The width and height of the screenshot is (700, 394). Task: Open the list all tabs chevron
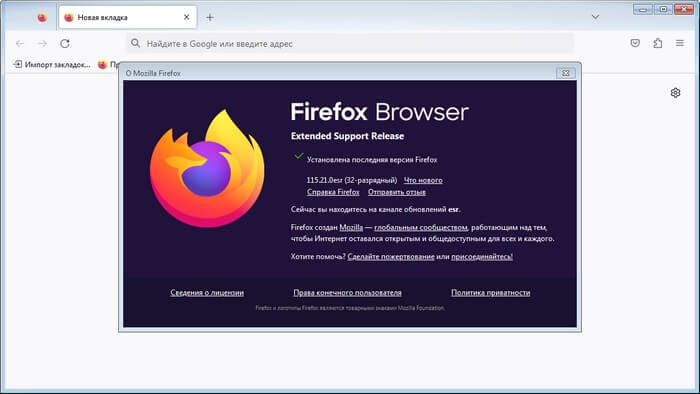tap(595, 17)
